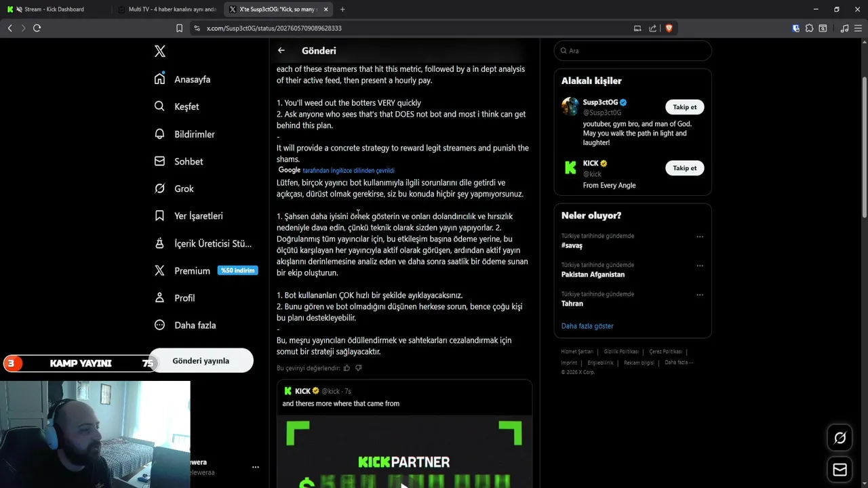Open the blue extension icon

click(796, 28)
